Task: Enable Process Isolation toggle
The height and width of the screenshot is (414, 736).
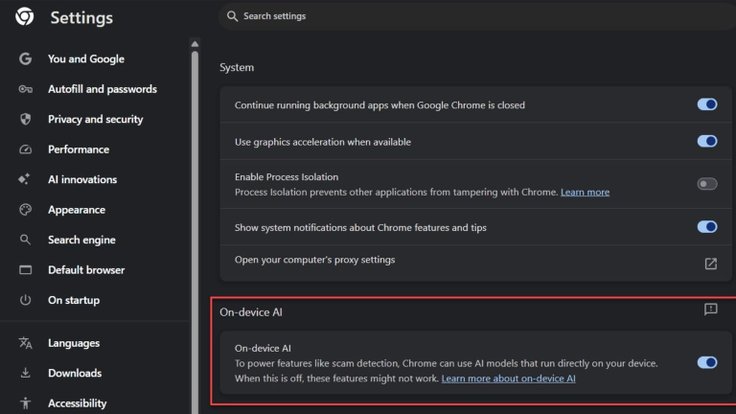Action: tap(707, 184)
